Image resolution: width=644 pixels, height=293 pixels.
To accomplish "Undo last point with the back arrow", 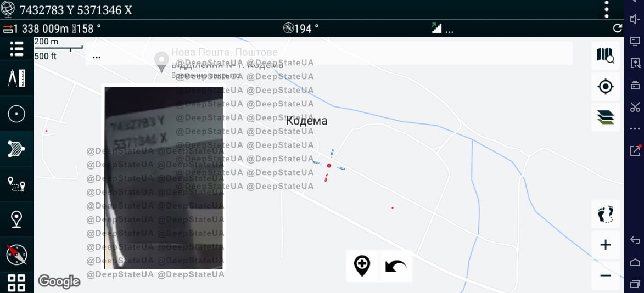I will click(395, 266).
